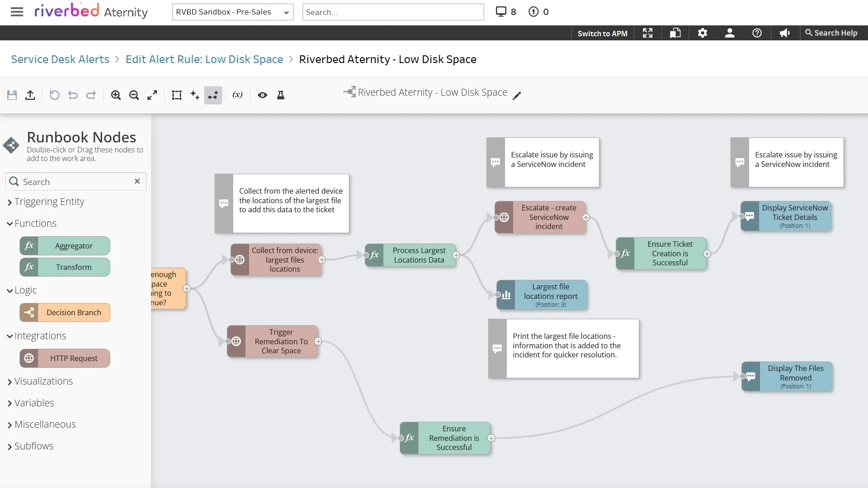Open the RVBD Sandbox - Pre-Sales dropdown
This screenshot has height=488, width=868.
tap(233, 12)
